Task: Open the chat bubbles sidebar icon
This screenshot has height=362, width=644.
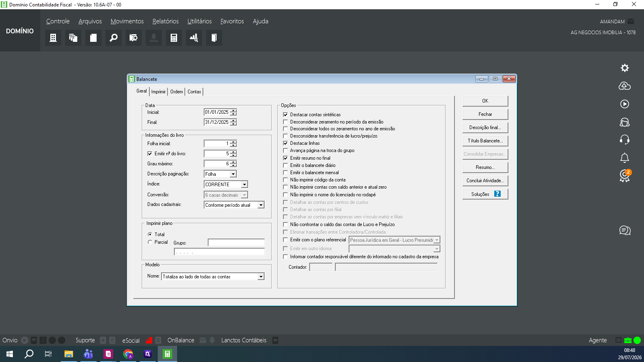Action: point(625,230)
